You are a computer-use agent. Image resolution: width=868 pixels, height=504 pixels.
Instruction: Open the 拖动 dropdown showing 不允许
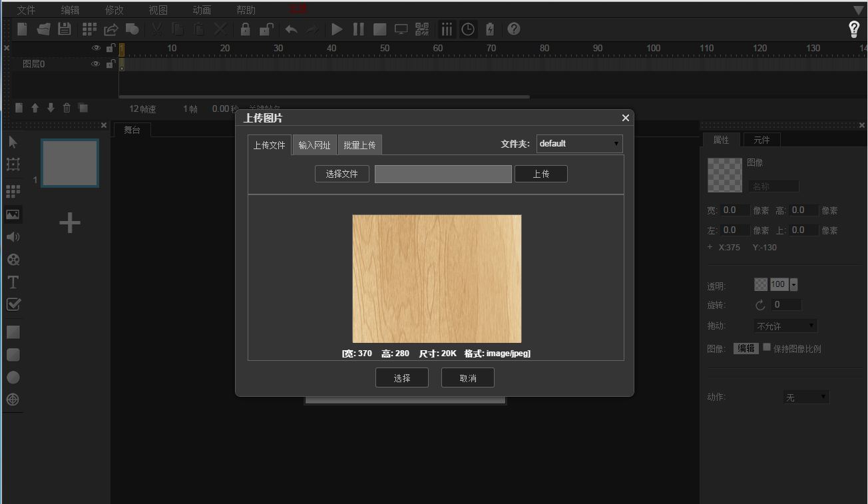tap(785, 326)
